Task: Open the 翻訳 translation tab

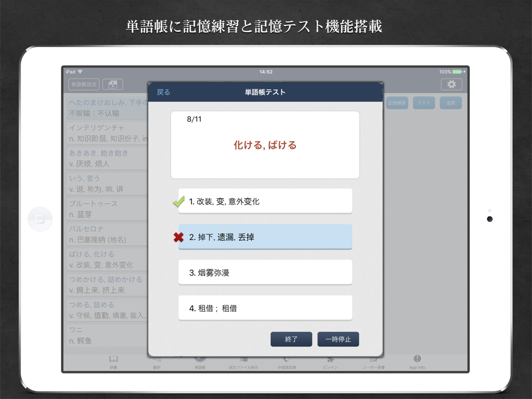Action: click(x=157, y=362)
